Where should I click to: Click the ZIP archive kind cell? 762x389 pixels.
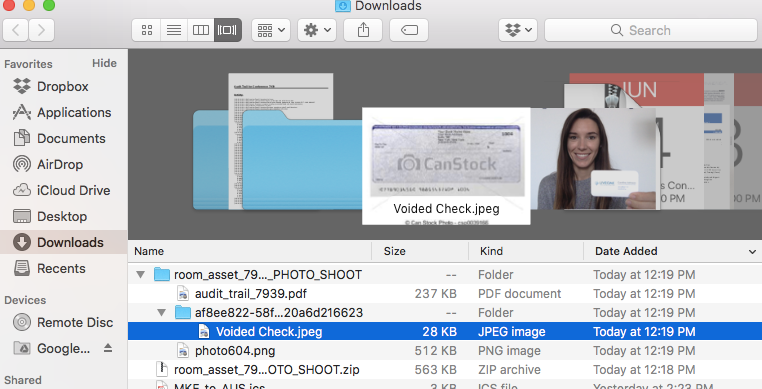509,370
